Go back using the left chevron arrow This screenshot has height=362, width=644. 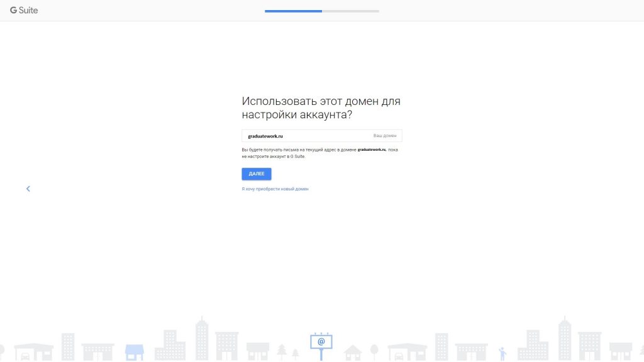[x=28, y=189]
